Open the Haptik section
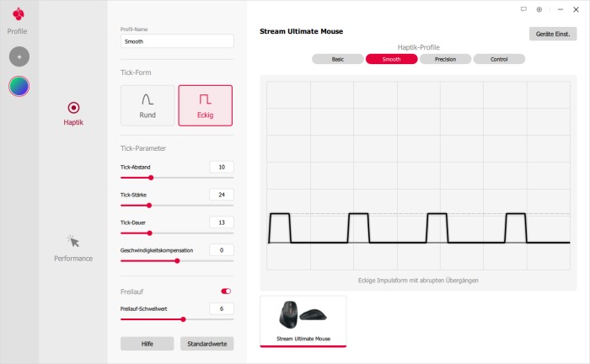Image resolution: width=590 pixels, height=364 pixels. (73, 113)
